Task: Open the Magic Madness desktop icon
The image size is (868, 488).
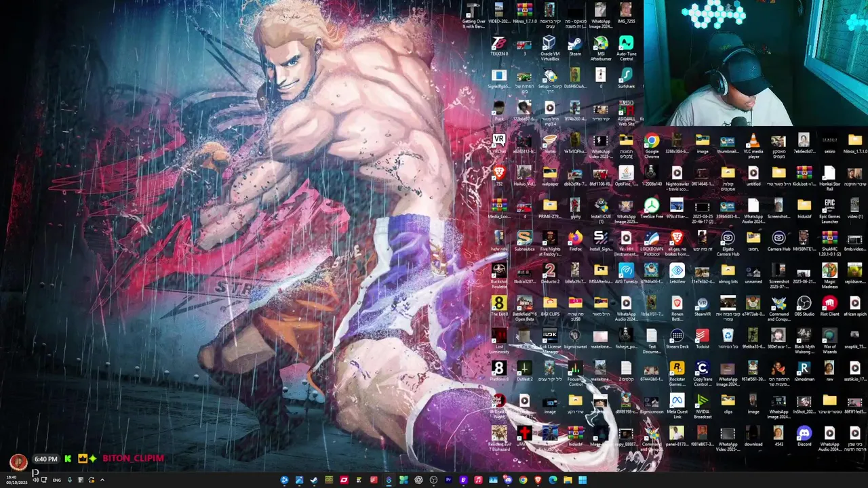Action: pyautogui.click(x=829, y=277)
